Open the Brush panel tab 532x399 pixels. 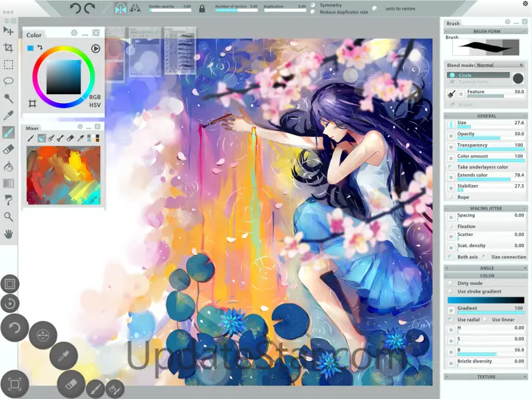[x=454, y=23]
